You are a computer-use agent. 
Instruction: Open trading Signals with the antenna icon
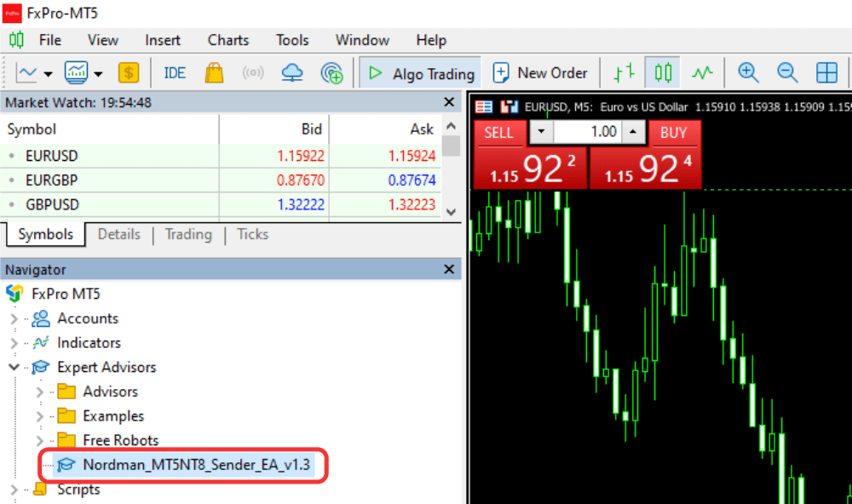point(253,72)
